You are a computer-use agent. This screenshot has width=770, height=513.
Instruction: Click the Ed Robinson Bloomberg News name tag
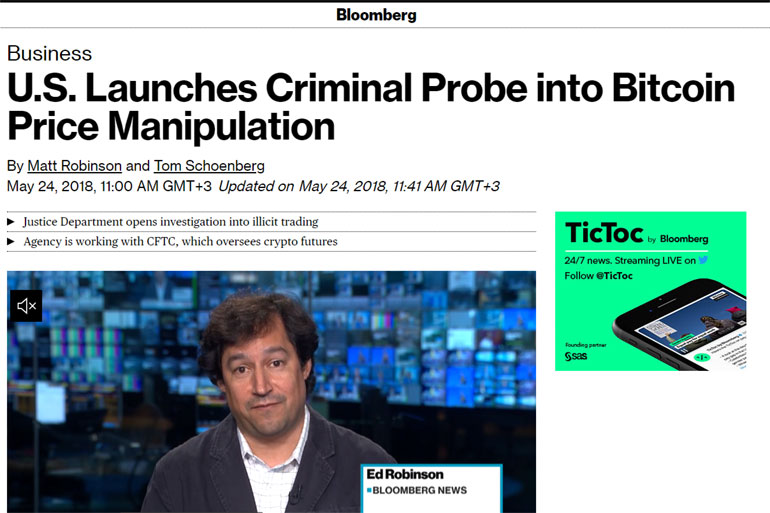[430, 482]
